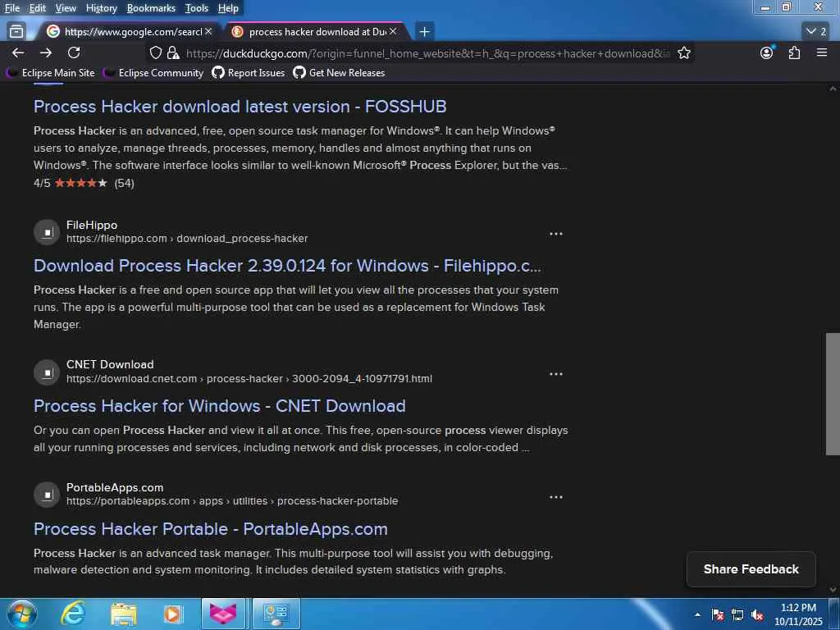Open the hamburger application menu

coord(822,53)
